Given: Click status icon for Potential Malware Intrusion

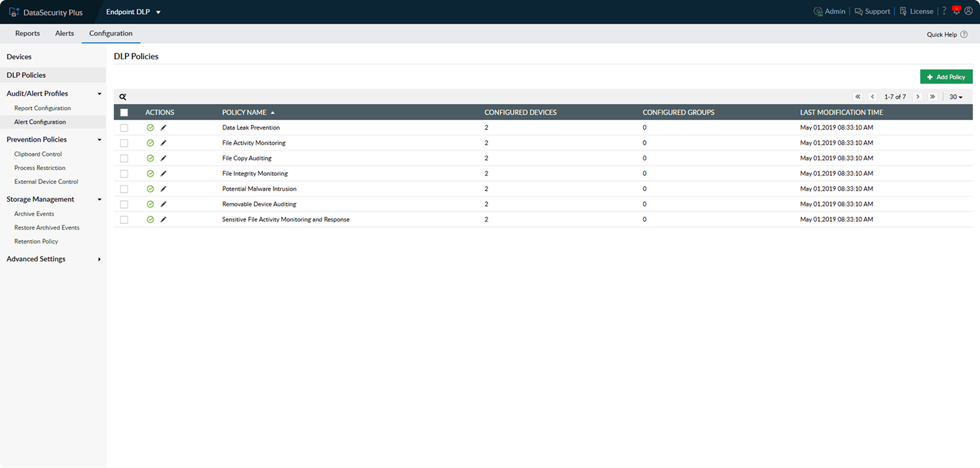Looking at the screenshot, I should point(150,189).
